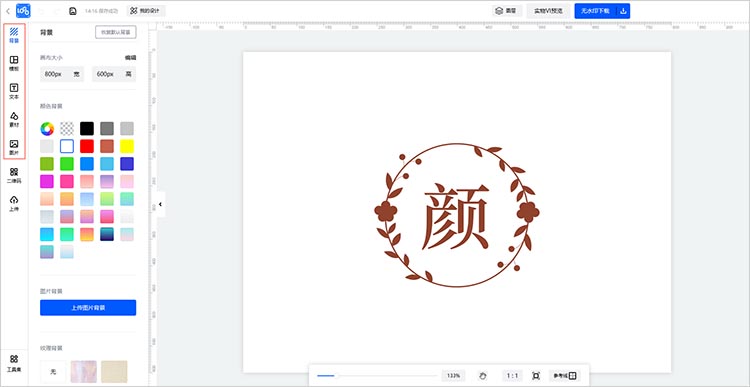Select the black background swatch
The image size is (750, 387).
87,129
